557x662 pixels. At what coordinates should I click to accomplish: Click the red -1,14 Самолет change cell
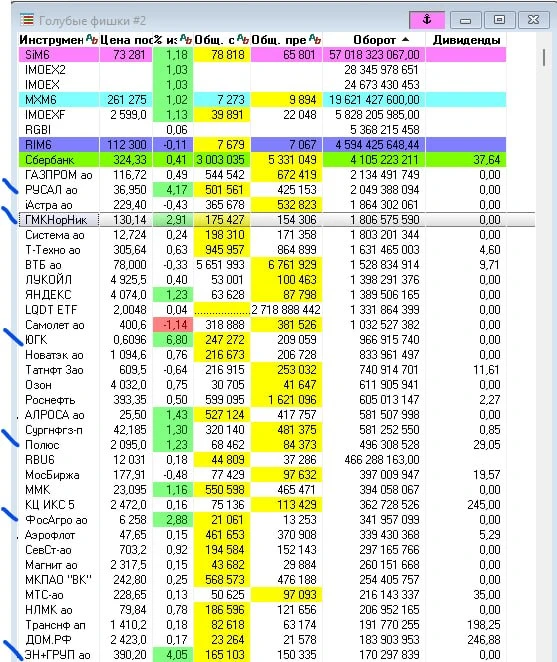pyautogui.click(x=173, y=325)
